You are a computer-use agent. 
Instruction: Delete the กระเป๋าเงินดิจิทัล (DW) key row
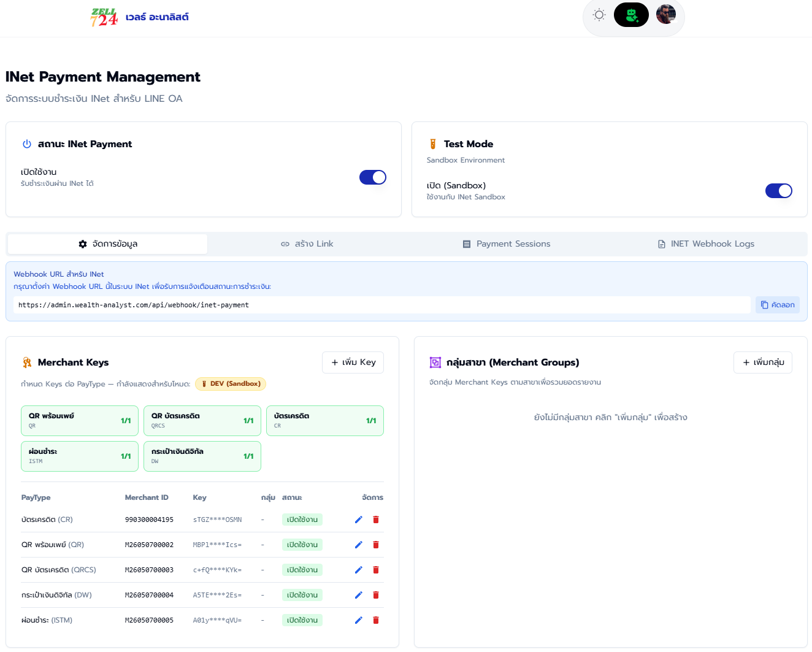click(376, 595)
